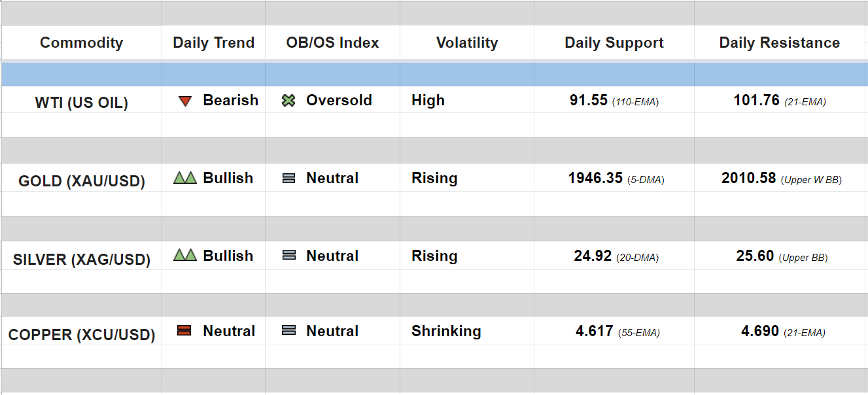The width and height of the screenshot is (868, 395).
Task: Click Gold's daily resistance value 2010.58
Action: [748, 179]
